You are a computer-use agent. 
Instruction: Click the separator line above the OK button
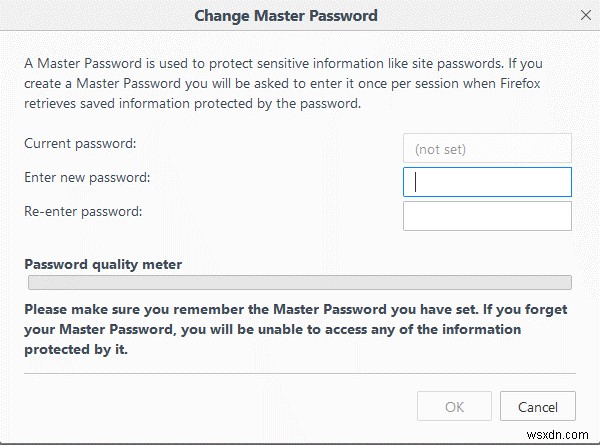[x=298, y=375]
